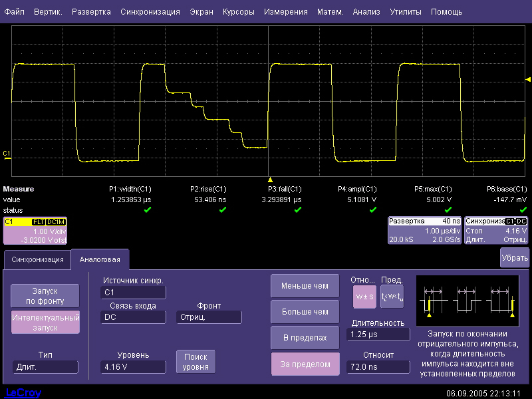Expand the Связь входа coupling dropdown
The height and width of the screenshot is (399, 532).
tap(133, 318)
